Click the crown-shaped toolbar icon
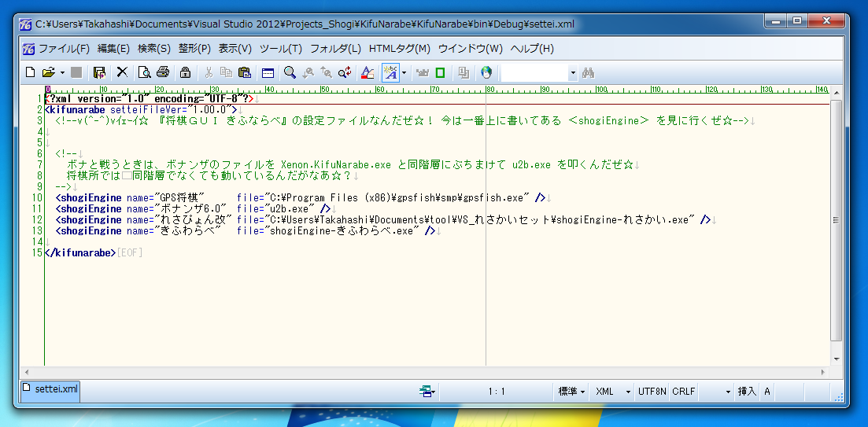Image resolution: width=868 pixels, height=427 pixels. coord(423,72)
